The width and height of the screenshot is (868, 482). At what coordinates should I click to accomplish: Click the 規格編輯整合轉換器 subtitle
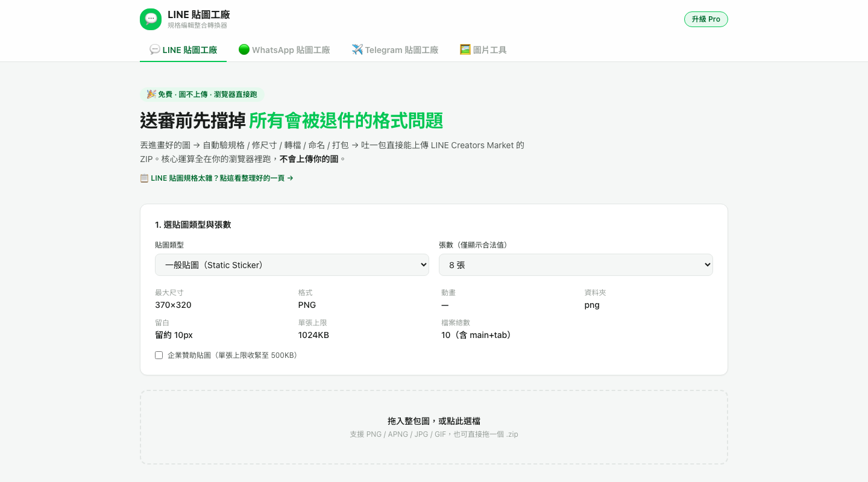pyautogui.click(x=197, y=25)
